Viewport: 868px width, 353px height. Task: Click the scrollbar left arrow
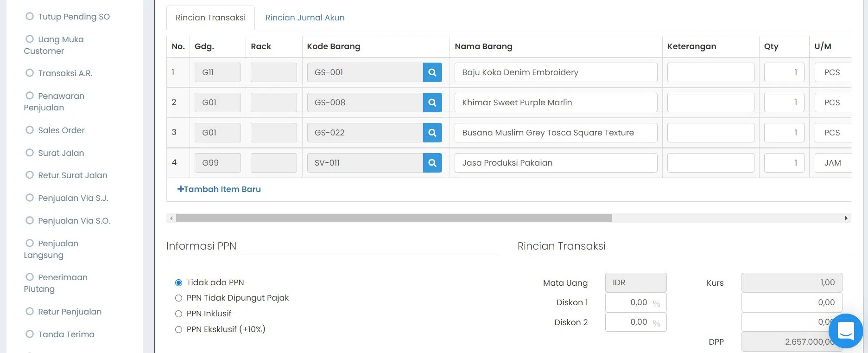(x=171, y=218)
